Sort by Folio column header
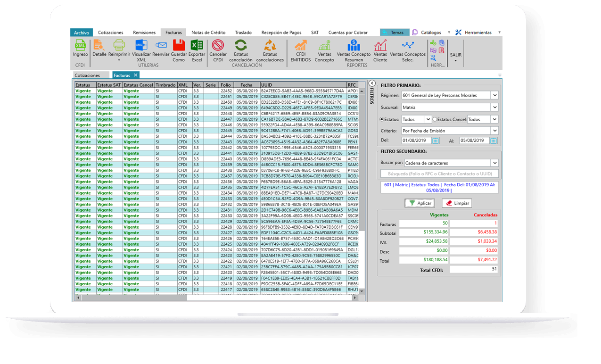601x364 pixels. click(226, 85)
